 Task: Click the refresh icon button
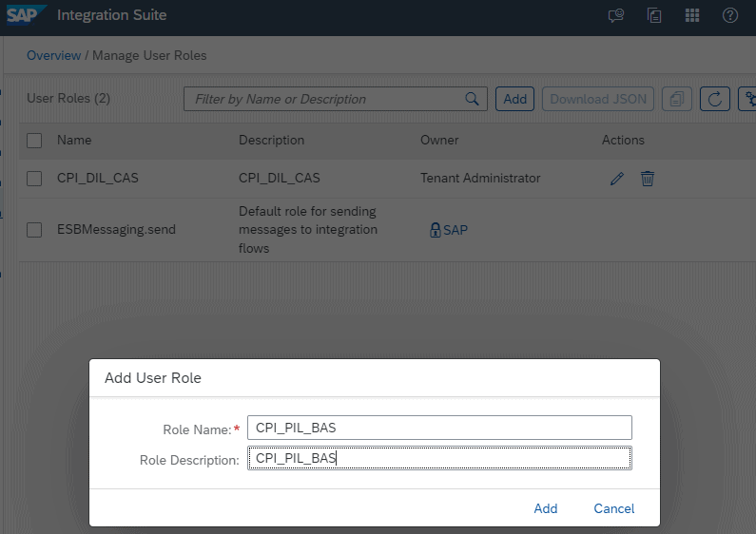(x=714, y=99)
